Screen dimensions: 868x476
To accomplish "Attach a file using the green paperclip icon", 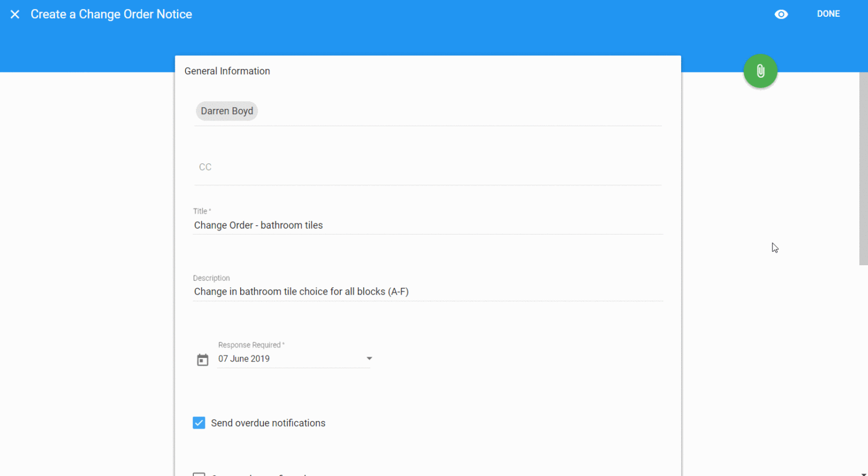I will click(x=760, y=71).
